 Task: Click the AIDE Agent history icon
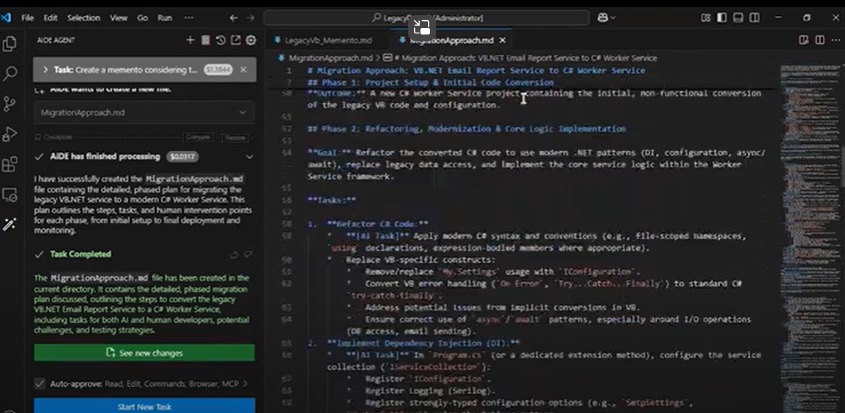pyautogui.click(x=220, y=40)
